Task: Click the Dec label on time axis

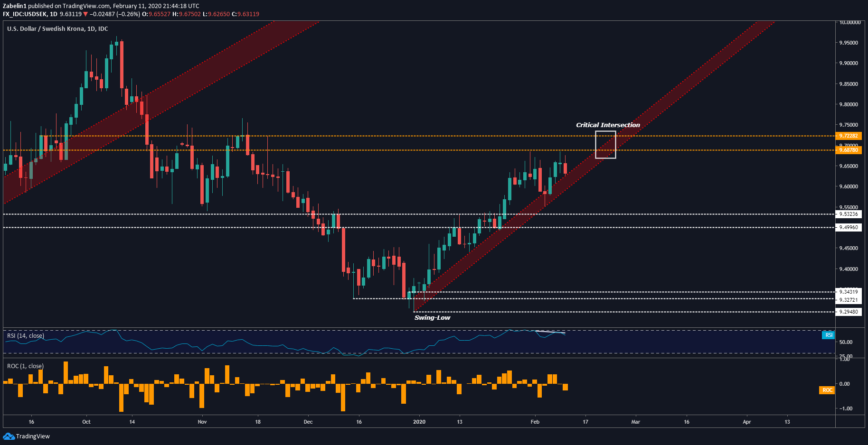Action: (x=308, y=422)
